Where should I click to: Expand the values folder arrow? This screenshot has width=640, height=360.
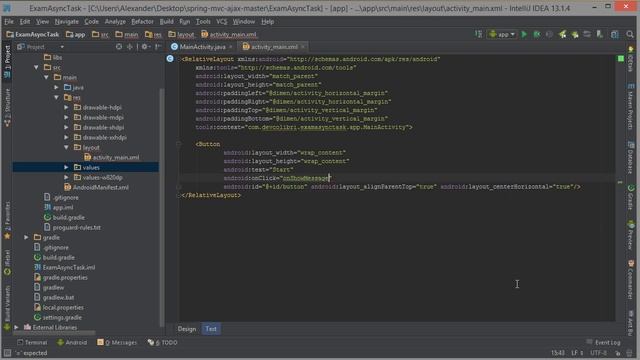(66, 167)
